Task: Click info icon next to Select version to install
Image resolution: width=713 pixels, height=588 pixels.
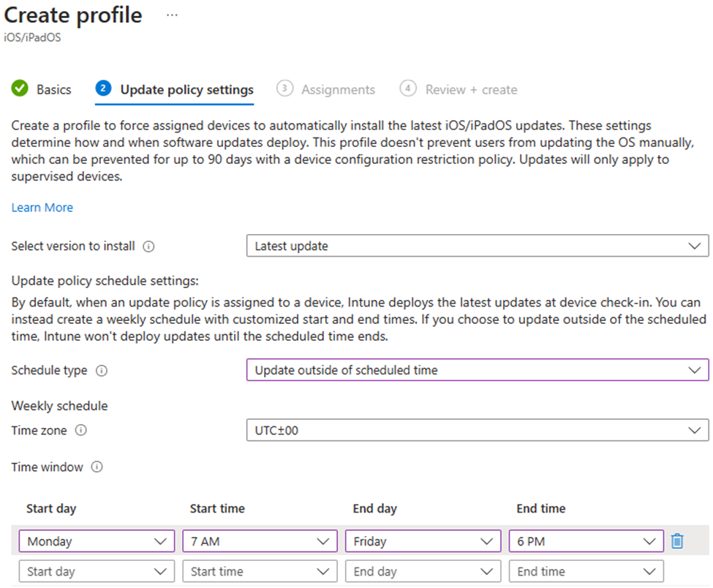Action: click(x=149, y=246)
